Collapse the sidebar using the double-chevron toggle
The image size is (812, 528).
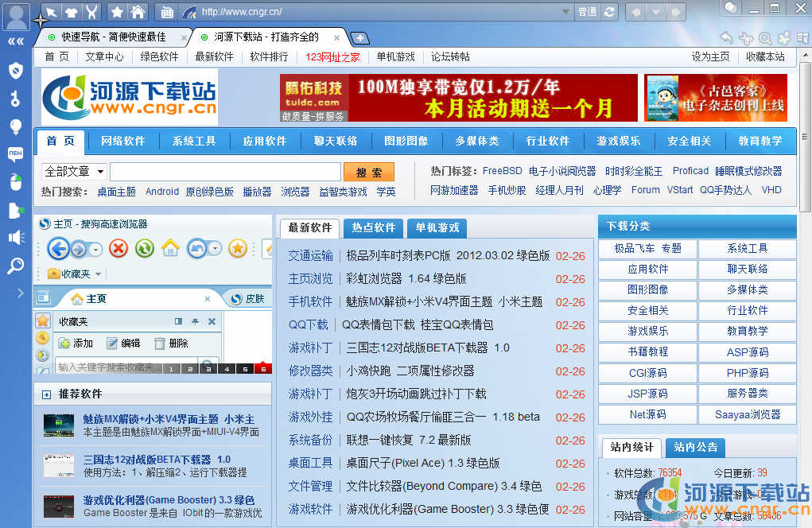pos(16,41)
